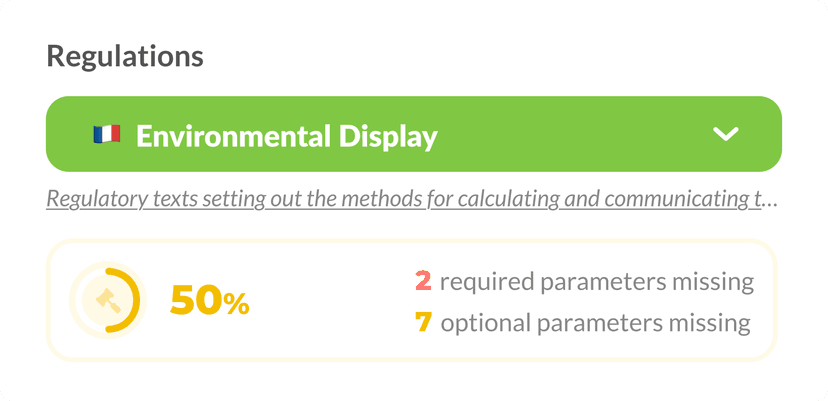Click the yellow circular progress ring
Screen dimensions: 828x401
click(108, 300)
